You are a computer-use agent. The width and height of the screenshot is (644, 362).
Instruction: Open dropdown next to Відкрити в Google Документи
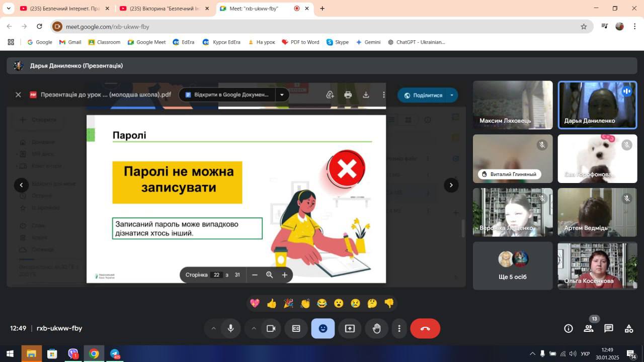point(282,95)
